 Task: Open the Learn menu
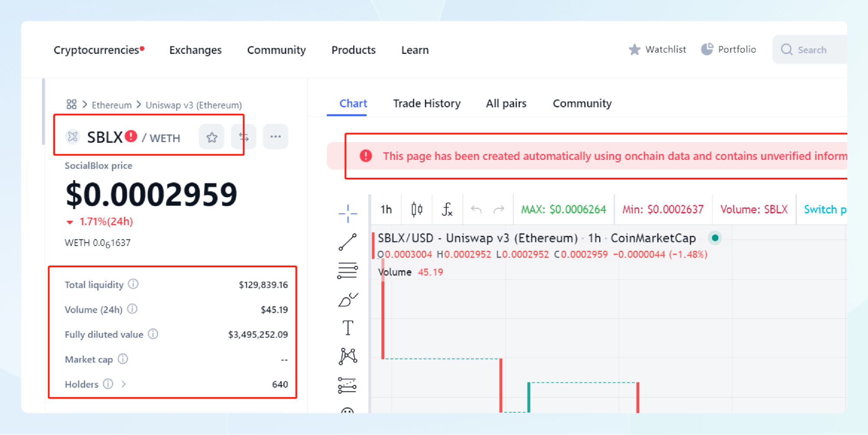click(x=415, y=50)
